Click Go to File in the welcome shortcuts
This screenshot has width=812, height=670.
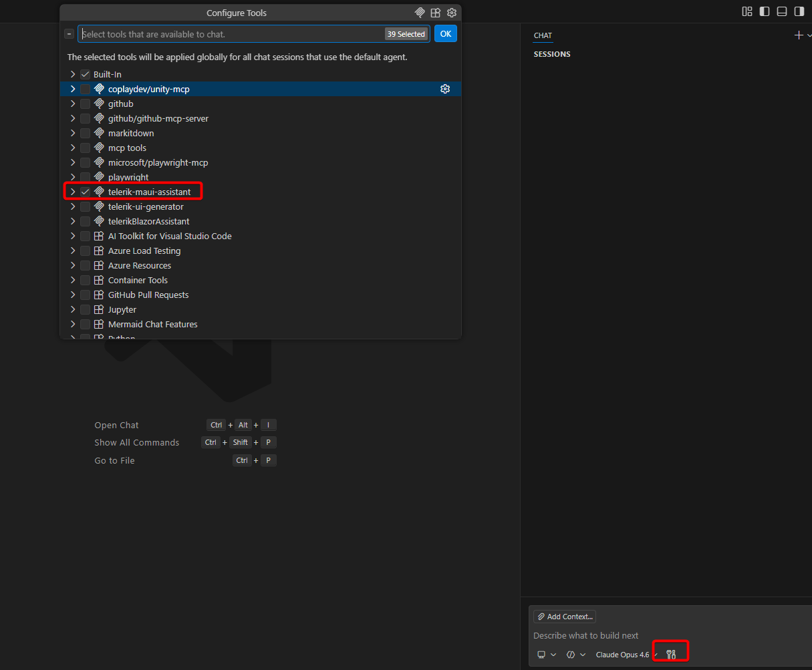point(114,460)
